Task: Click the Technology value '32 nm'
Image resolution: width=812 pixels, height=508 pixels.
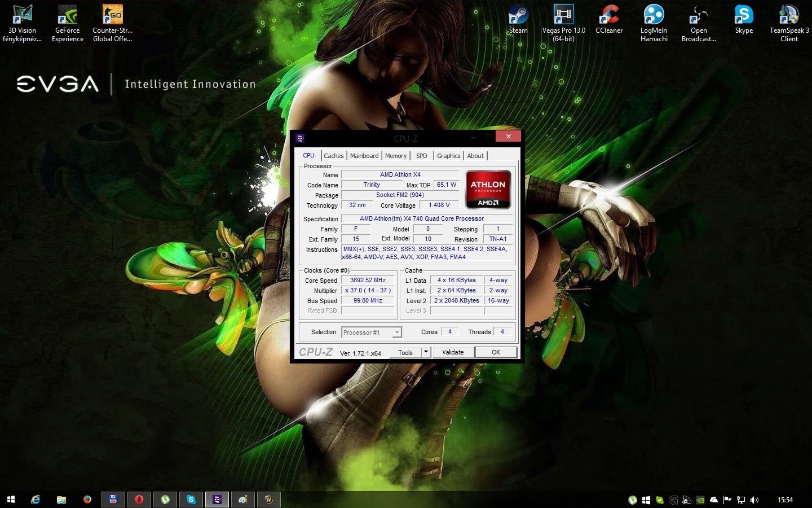Action: click(x=357, y=205)
